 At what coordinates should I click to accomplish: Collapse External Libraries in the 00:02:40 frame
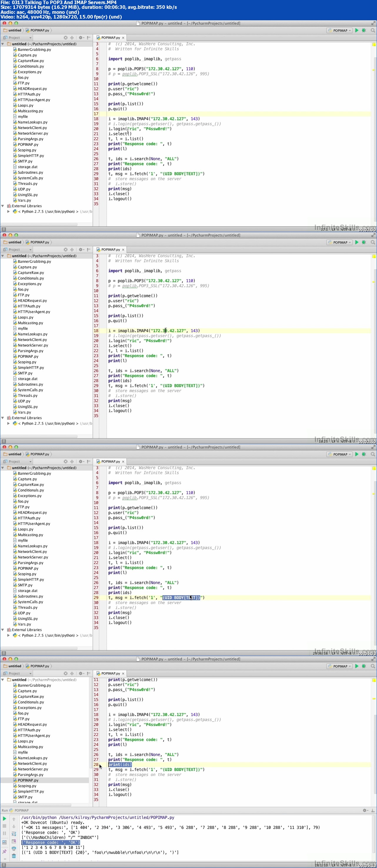coord(3,418)
